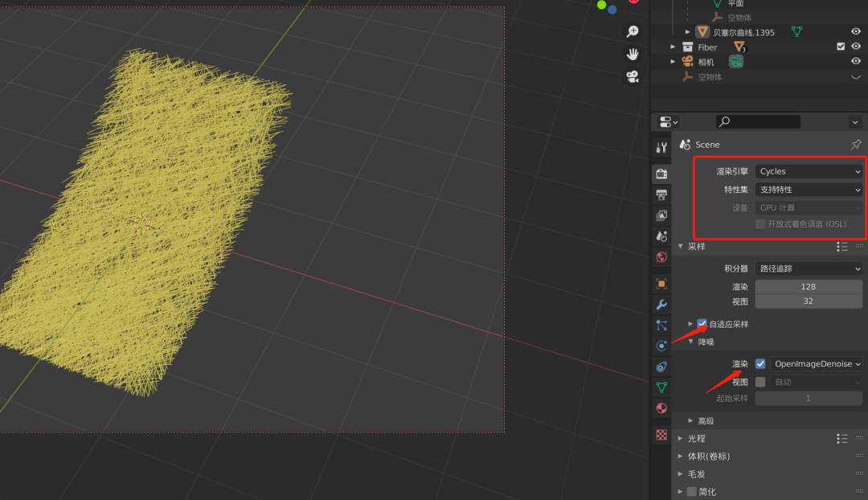Screen dimensions: 868x500
Task: Toggle the 开放式着色语言 (OSL) checkbox
Action: coord(760,224)
